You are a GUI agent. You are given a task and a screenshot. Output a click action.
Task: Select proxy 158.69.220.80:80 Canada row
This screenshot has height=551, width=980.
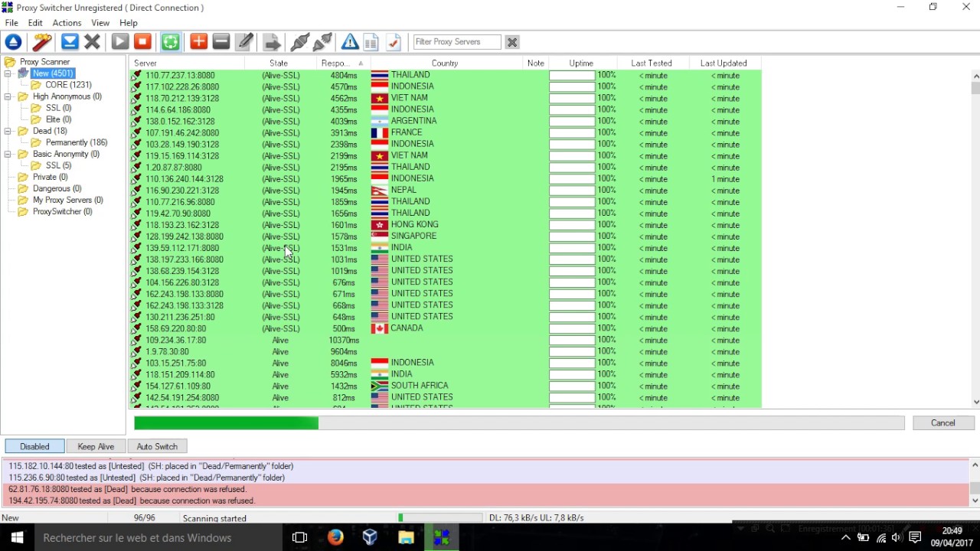(x=446, y=328)
